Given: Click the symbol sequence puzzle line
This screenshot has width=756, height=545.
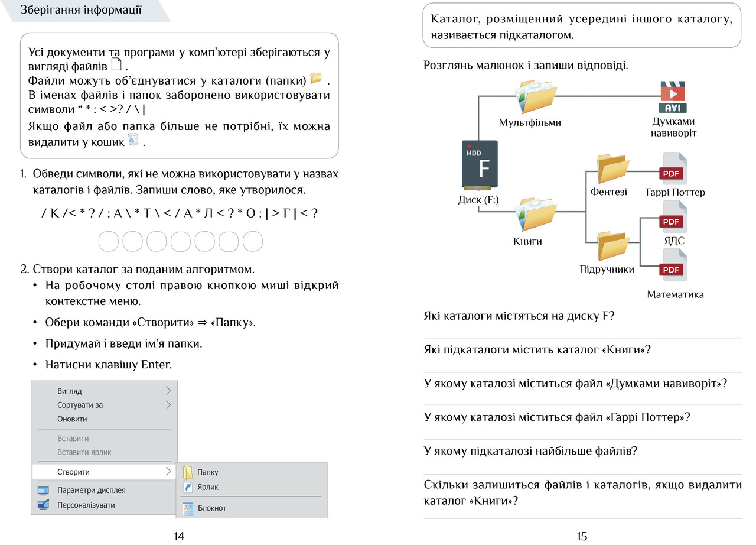Looking at the screenshot, I should coord(180,213).
